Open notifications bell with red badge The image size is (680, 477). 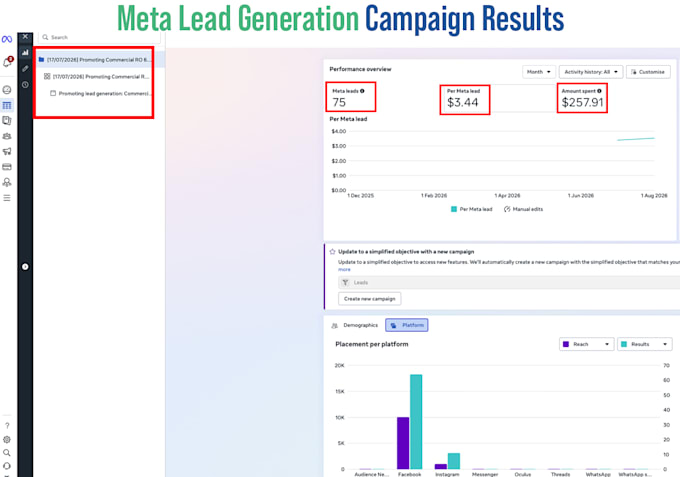(x=7, y=62)
